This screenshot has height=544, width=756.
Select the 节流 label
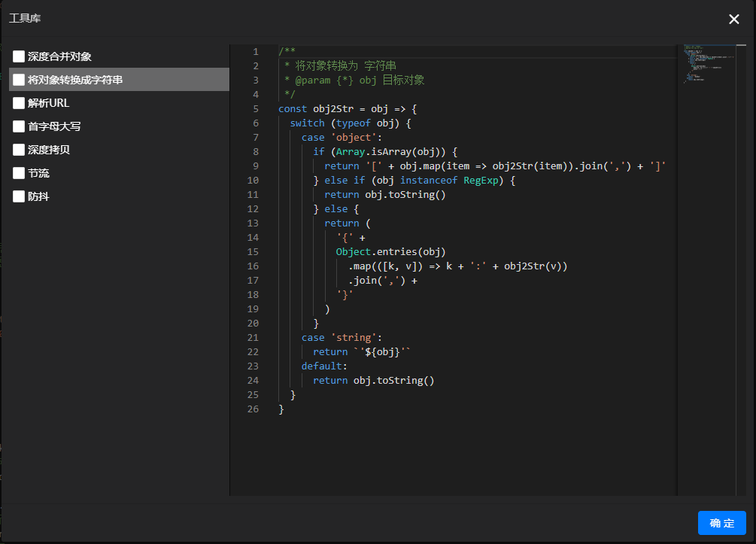[38, 173]
